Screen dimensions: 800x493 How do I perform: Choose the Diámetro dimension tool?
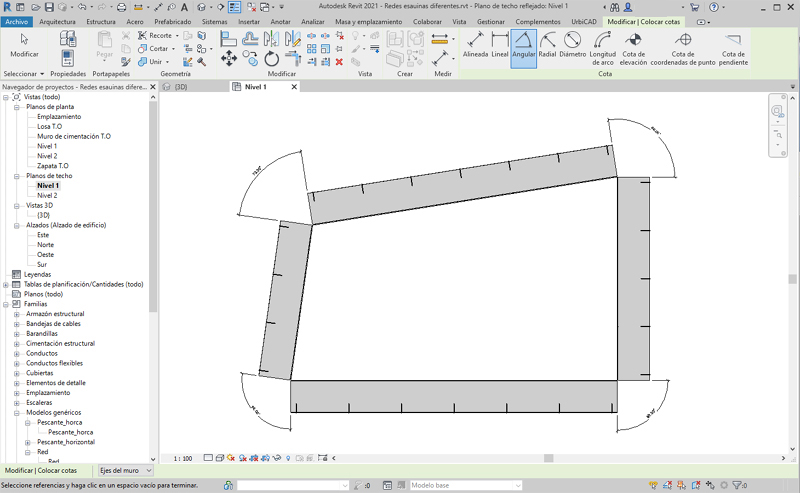click(x=572, y=46)
